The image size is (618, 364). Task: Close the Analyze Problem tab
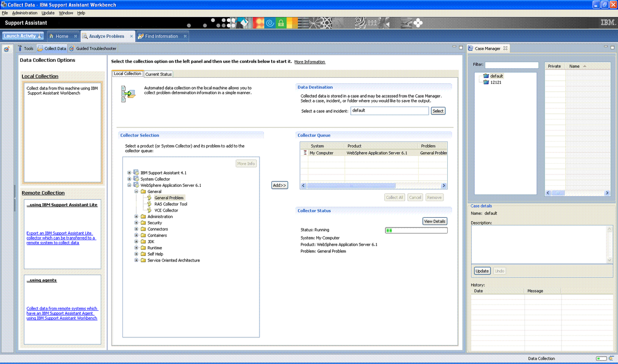(x=131, y=36)
